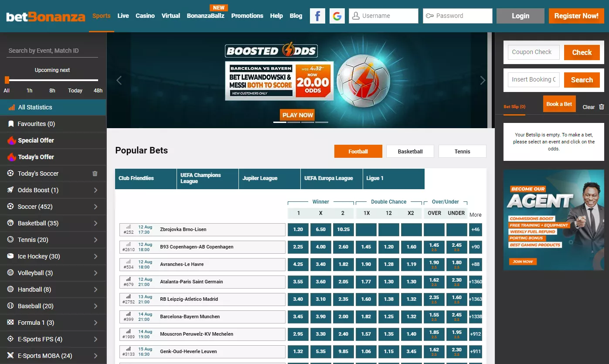Click the Google sign-in icon
This screenshot has width=609, height=364.
click(337, 15)
